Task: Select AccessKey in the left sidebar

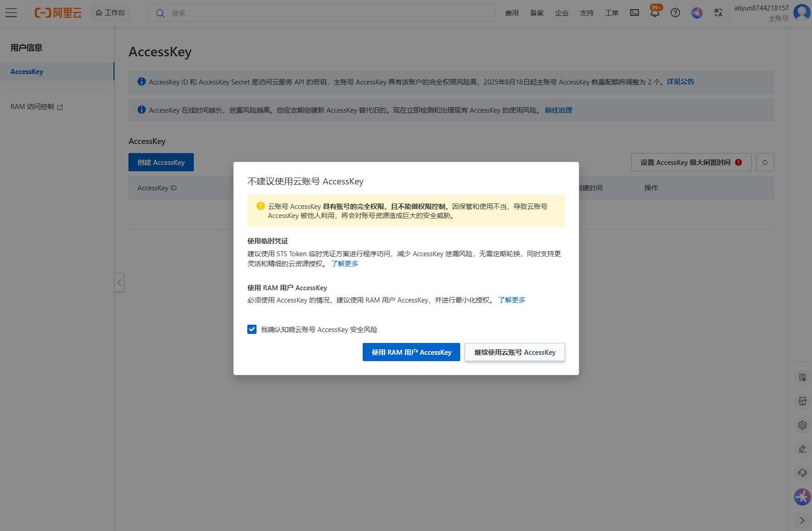Action: pyautogui.click(x=27, y=72)
